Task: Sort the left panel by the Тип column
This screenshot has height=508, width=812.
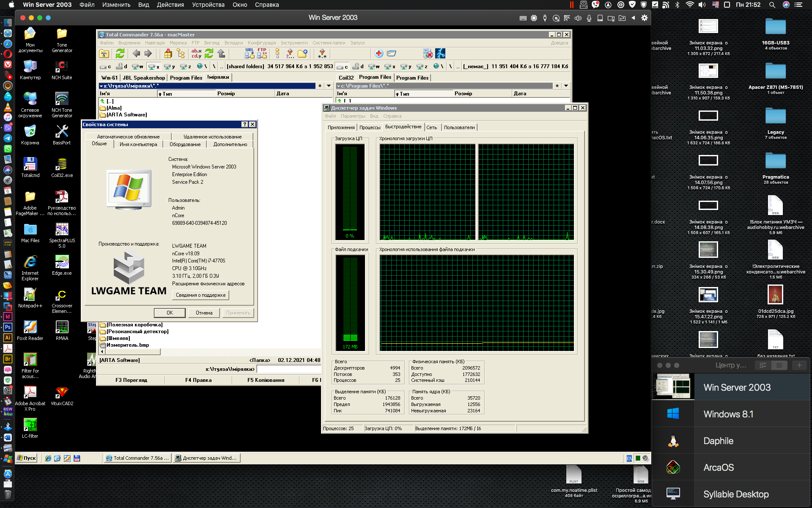Action: [x=186, y=94]
